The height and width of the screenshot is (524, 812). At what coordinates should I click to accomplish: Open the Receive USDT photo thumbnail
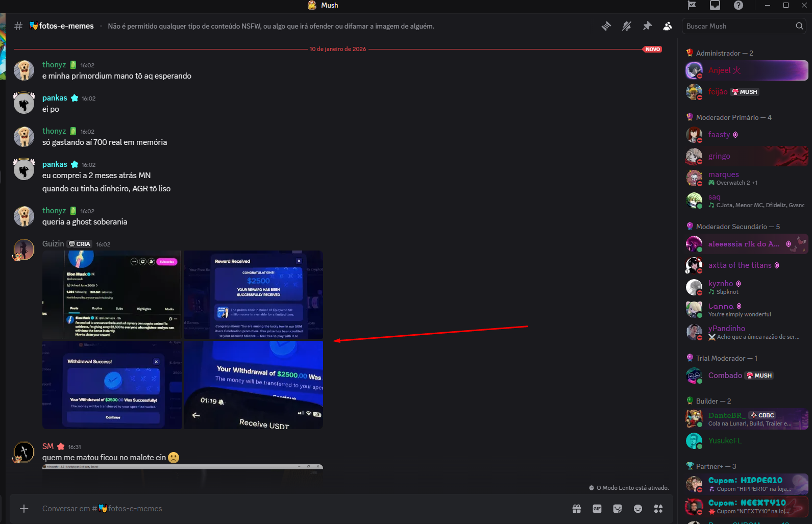coord(253,385)
